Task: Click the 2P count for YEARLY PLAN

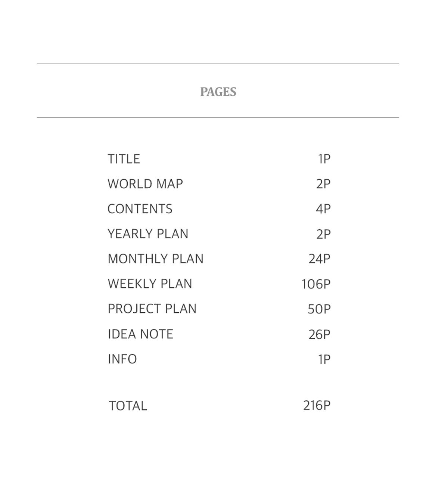Action: coord(323,234)
